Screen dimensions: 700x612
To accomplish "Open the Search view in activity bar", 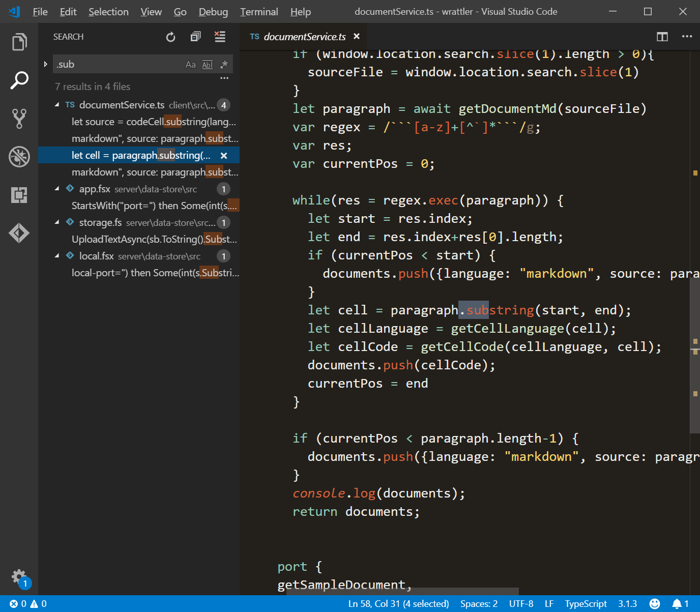I will [19, 80].
